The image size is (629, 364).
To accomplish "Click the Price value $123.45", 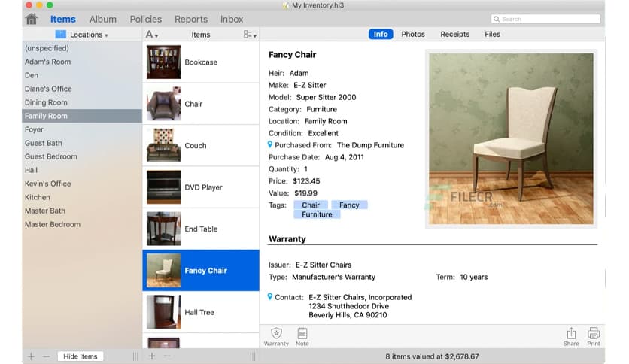I will pyautogui.click(x=306, y=181).
